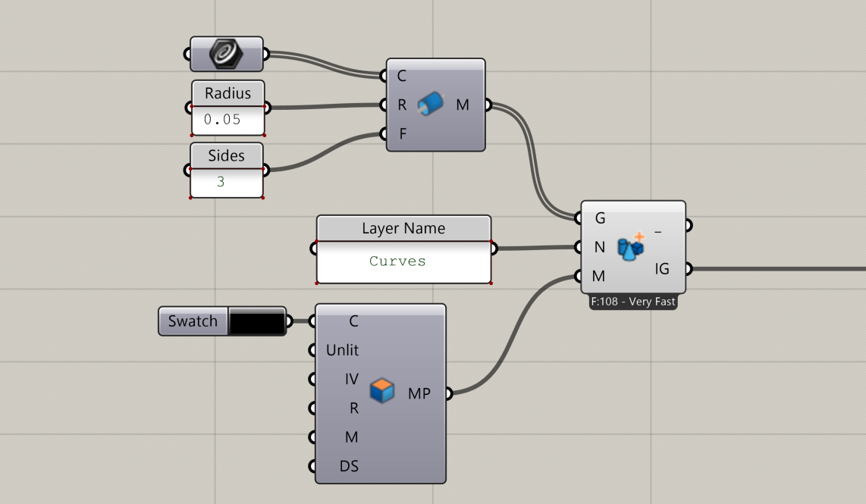This screenshot has width=866, height=504.
Task: Click the black color Swatch box
Action: coord(256,321)
